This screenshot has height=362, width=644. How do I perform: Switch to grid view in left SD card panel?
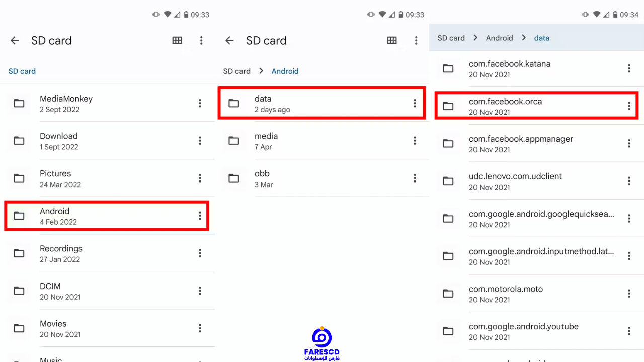(177, 41)
